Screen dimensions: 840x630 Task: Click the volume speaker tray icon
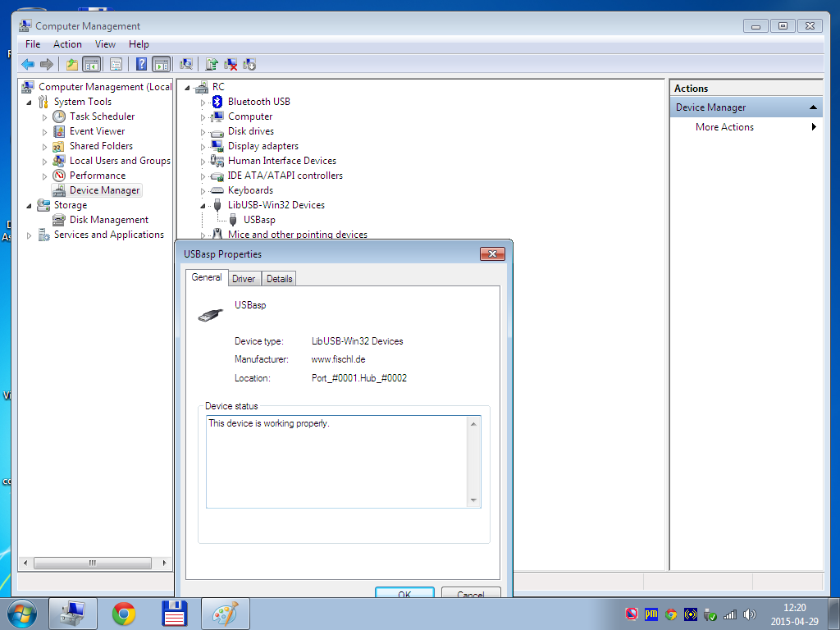pos(749,614)
